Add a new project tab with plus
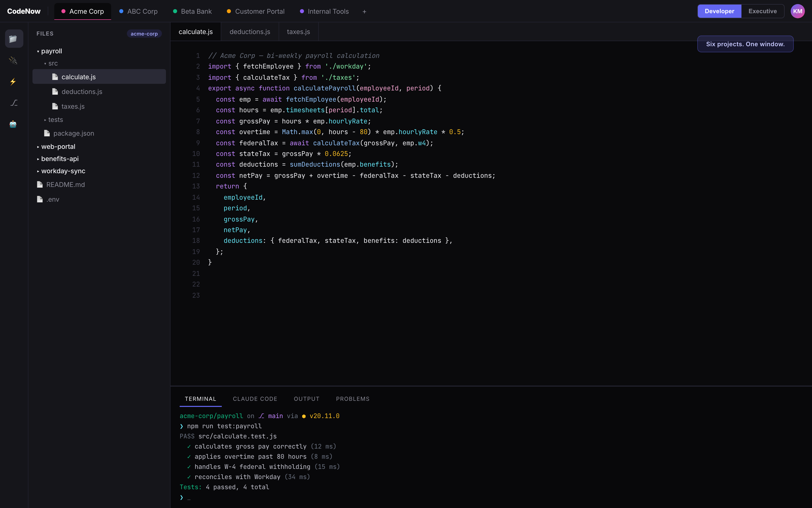This screenshot has width=812, height=508. (x=364, y=11)
